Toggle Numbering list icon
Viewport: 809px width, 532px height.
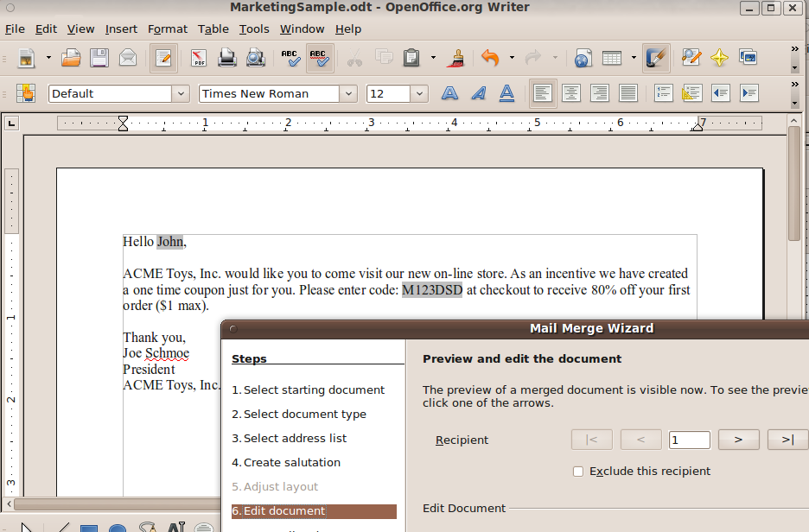(664, 94)
